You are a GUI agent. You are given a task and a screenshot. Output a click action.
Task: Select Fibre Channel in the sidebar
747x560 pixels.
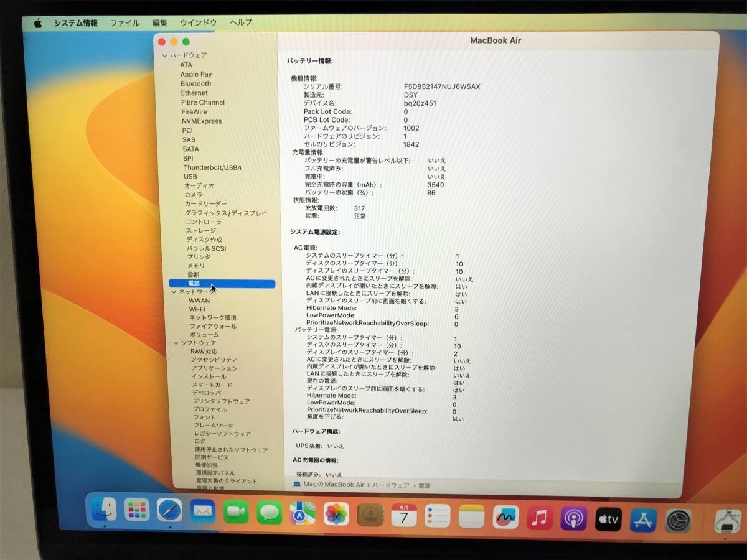(203, 103)
